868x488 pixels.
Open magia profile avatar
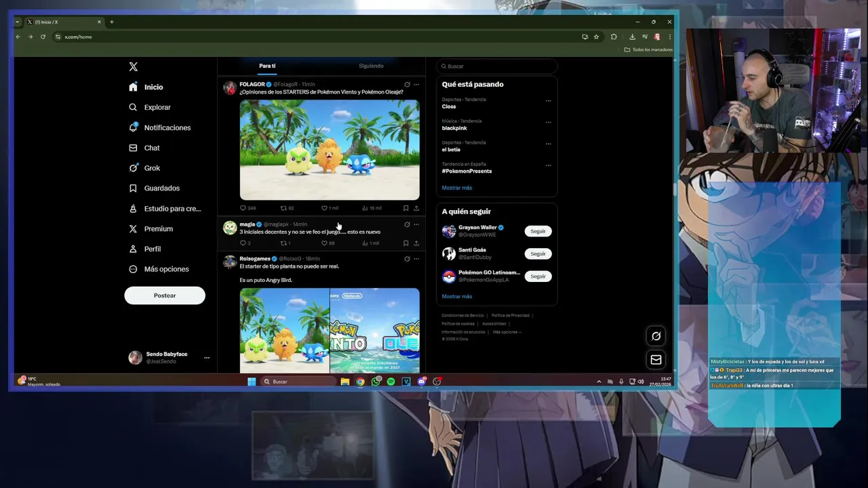click(230, 228)
